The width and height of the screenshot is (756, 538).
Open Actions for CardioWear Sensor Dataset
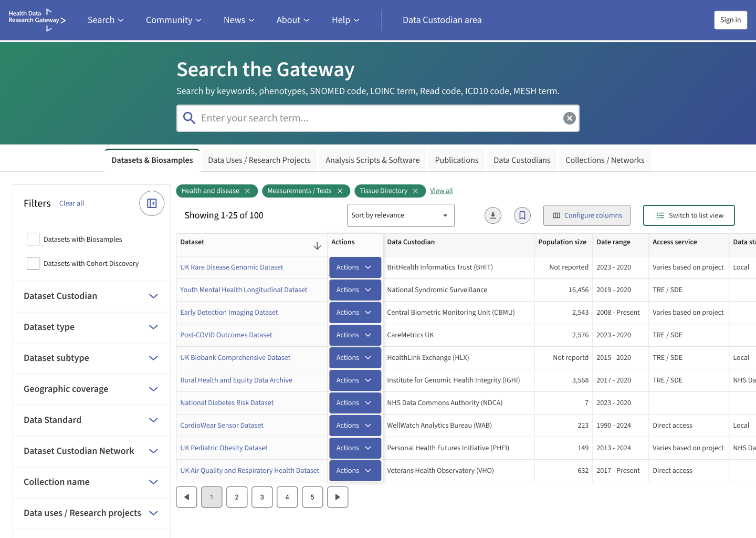pos(355,426)
